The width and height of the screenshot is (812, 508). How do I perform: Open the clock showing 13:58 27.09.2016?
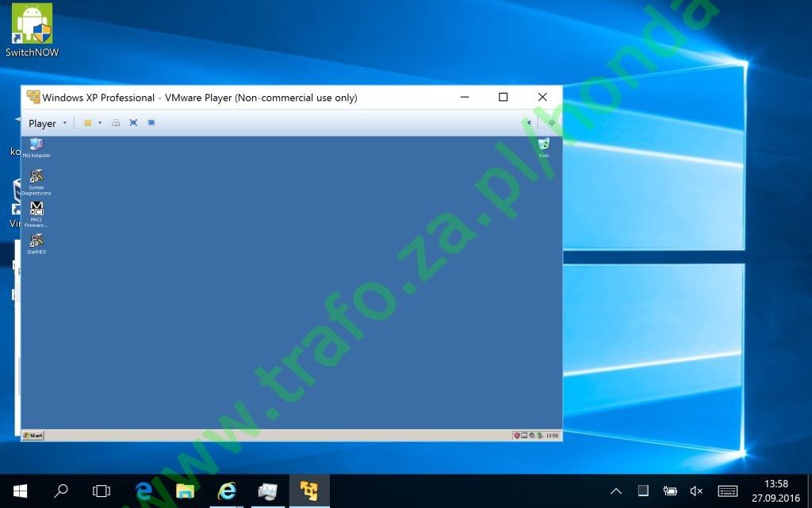pyautogui.click(x=776, y=491)
